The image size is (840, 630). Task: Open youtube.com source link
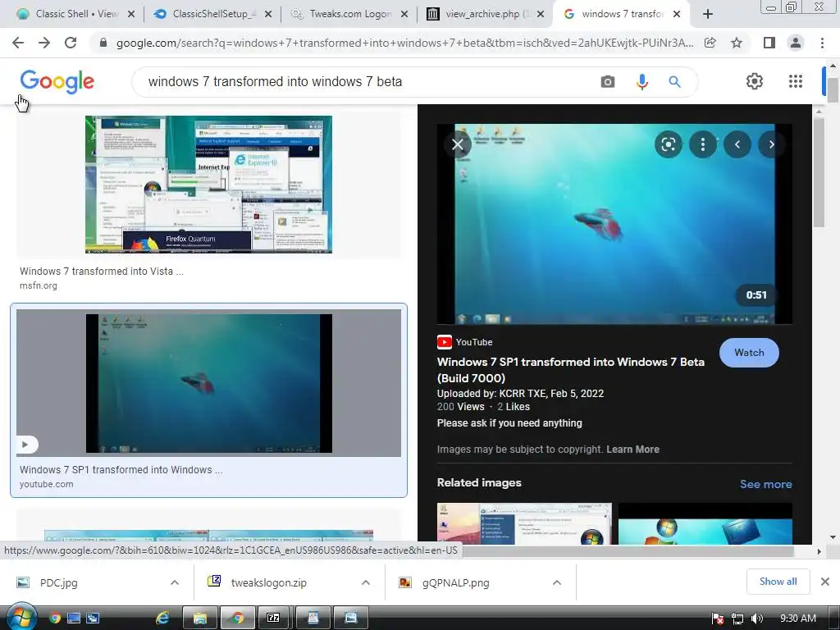click(x=47, y=484)
